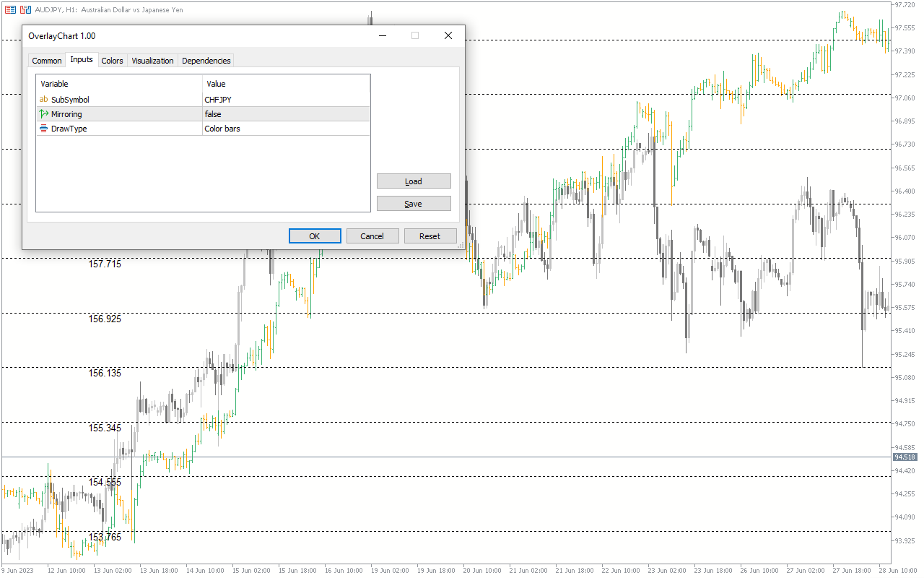Click the Mirroring boolean arrow icon

click(44, 114)
